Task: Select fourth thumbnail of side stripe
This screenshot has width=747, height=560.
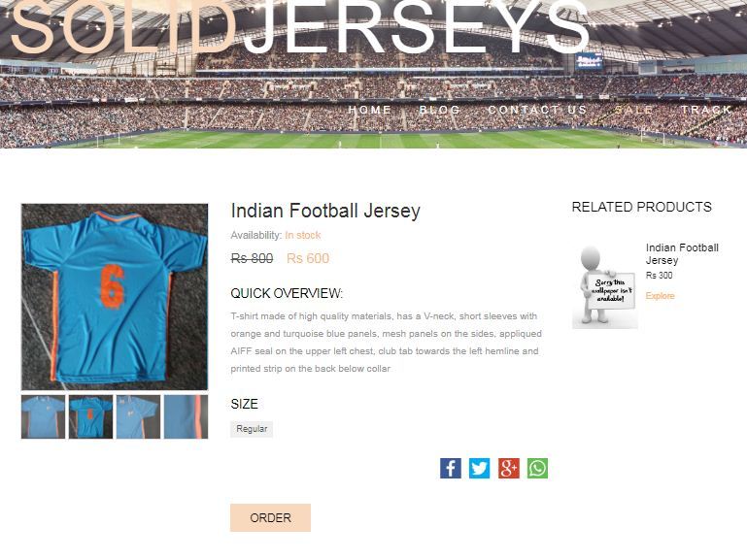Action: tap(186, 416)
